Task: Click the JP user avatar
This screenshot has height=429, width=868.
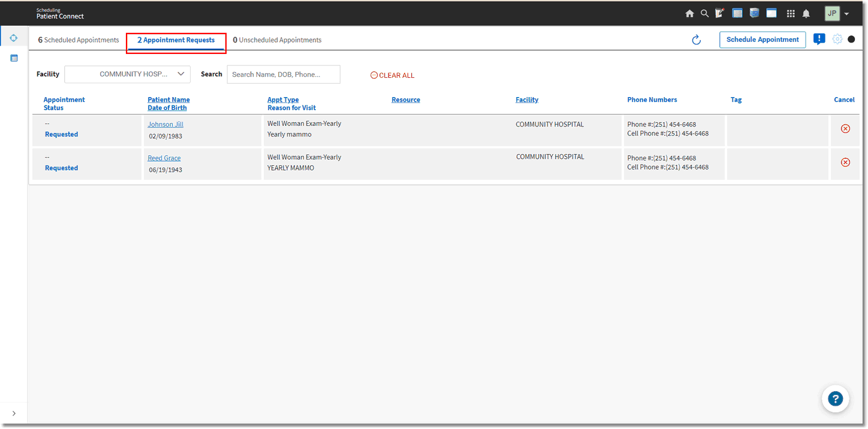Action: [832, 13]
